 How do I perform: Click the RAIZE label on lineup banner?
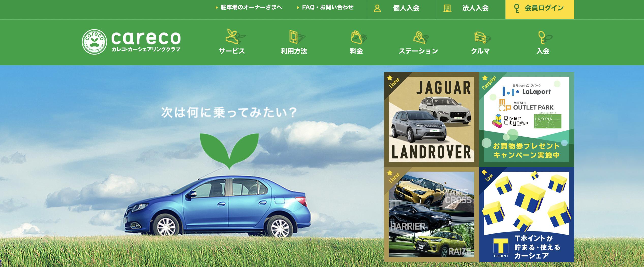point(459,251)
